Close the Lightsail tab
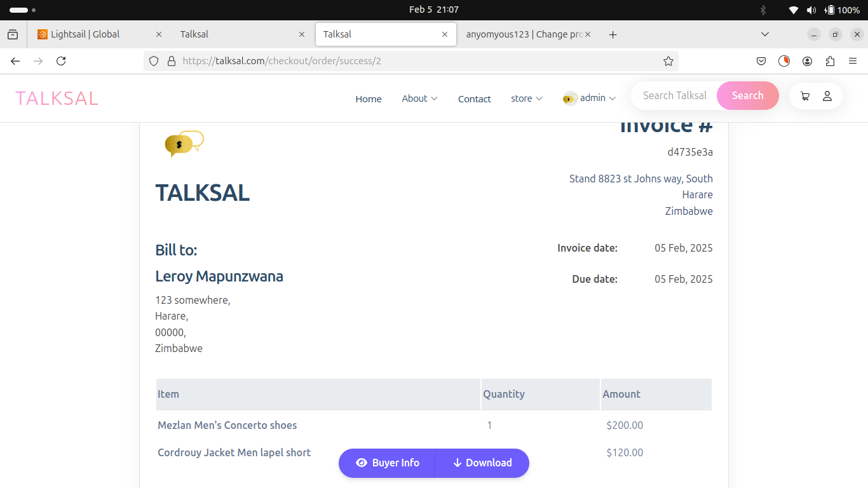 [x=159, y=34]
